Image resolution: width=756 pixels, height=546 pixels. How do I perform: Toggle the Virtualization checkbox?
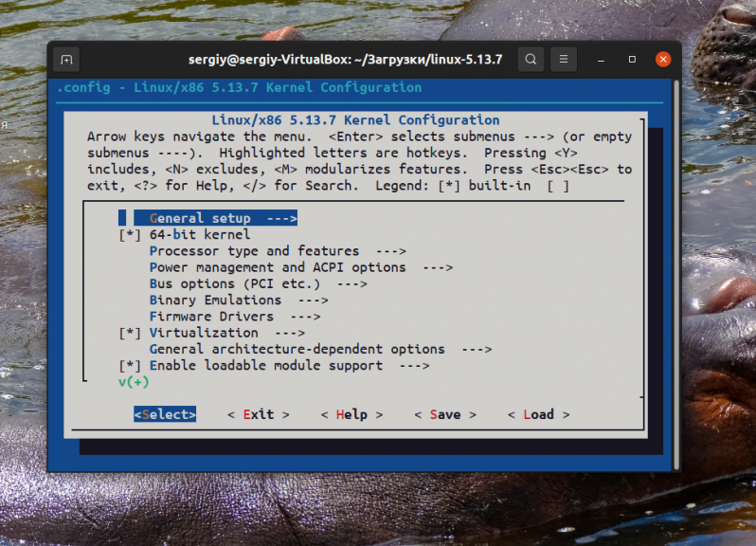(130, 334)
